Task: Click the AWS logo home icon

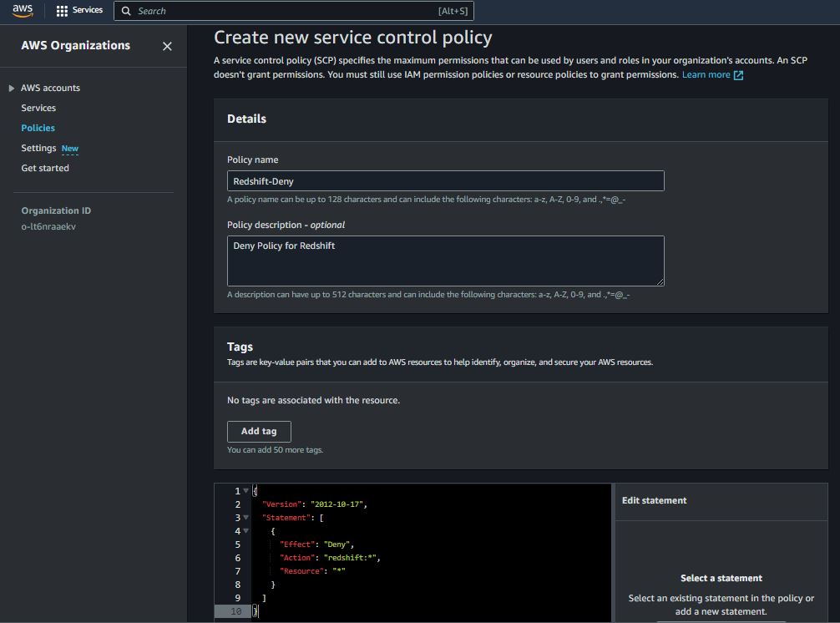Action: [22, 11]
